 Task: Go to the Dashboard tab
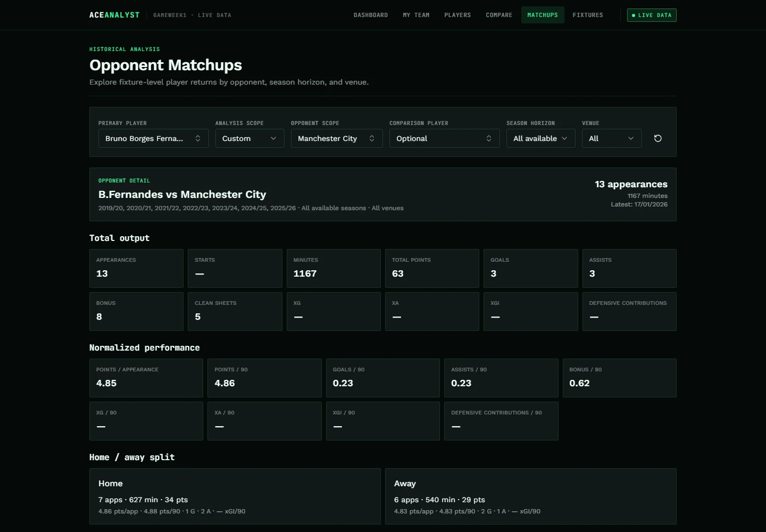(371, 15)
